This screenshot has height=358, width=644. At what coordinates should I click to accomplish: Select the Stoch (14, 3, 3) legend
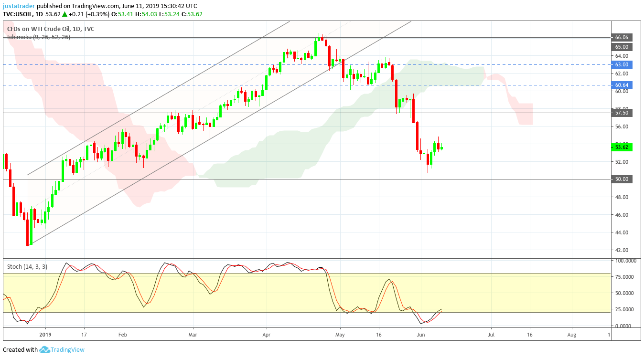click(27, 266)
